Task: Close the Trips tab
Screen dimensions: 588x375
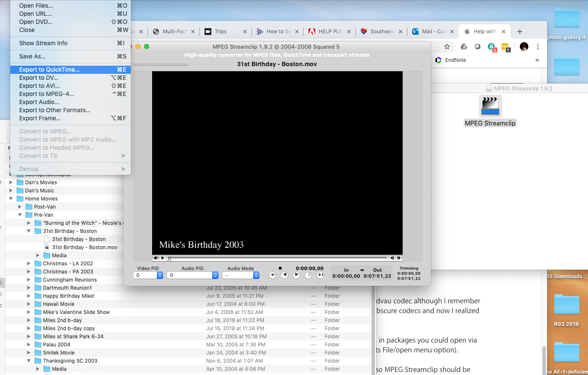Action: click(245, 32)
